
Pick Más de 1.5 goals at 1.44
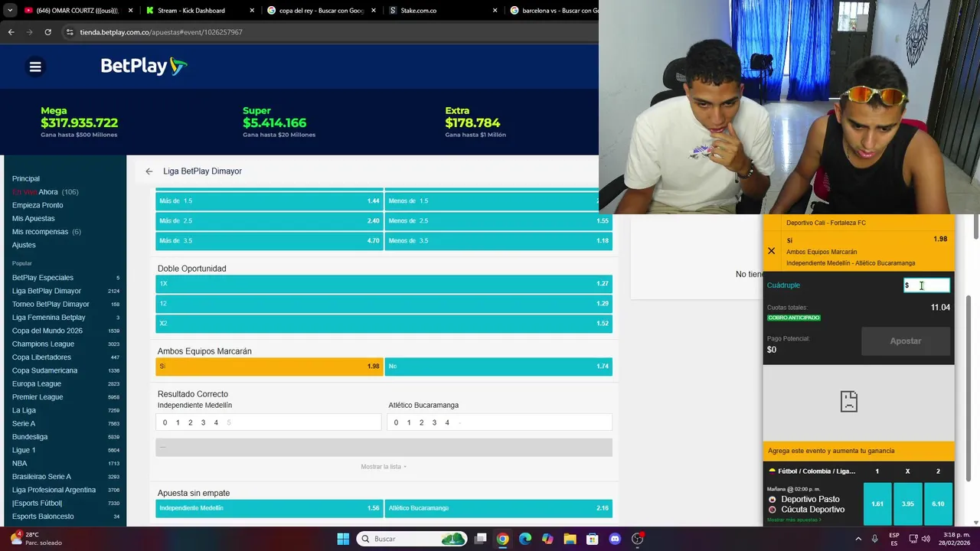click(x=269, y=201)
